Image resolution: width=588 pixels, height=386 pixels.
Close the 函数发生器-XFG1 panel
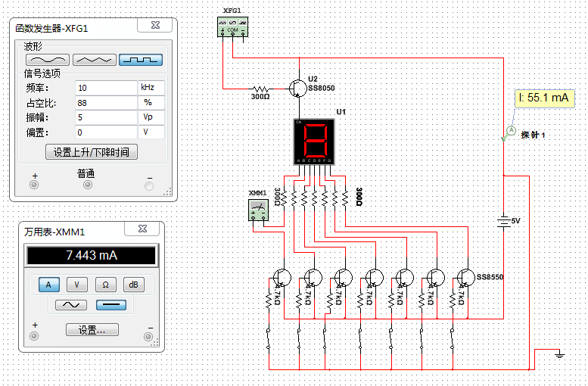(x=155, y=26)
